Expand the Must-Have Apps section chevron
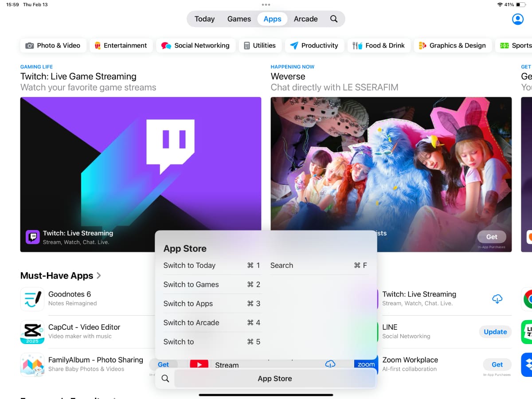The image size is (532, 399). pyautogui.click(x=98, y=275)
